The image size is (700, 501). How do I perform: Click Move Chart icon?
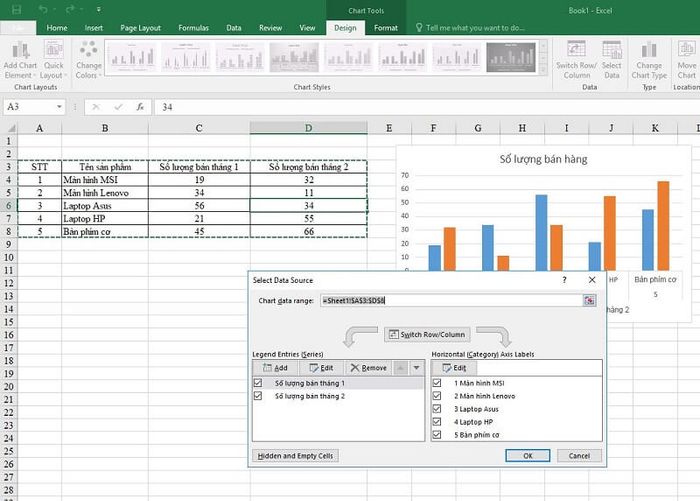tap(687, 60)
